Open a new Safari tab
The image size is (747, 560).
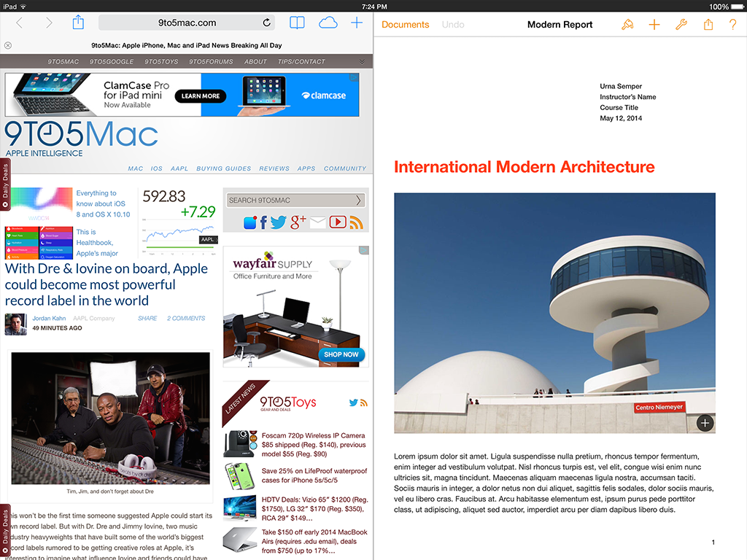click(x=357, y=23)
